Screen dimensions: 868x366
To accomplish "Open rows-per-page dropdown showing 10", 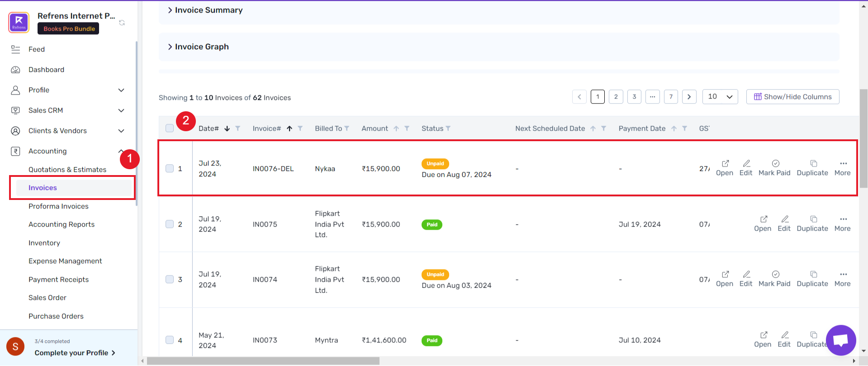I will tap(720, 96).
